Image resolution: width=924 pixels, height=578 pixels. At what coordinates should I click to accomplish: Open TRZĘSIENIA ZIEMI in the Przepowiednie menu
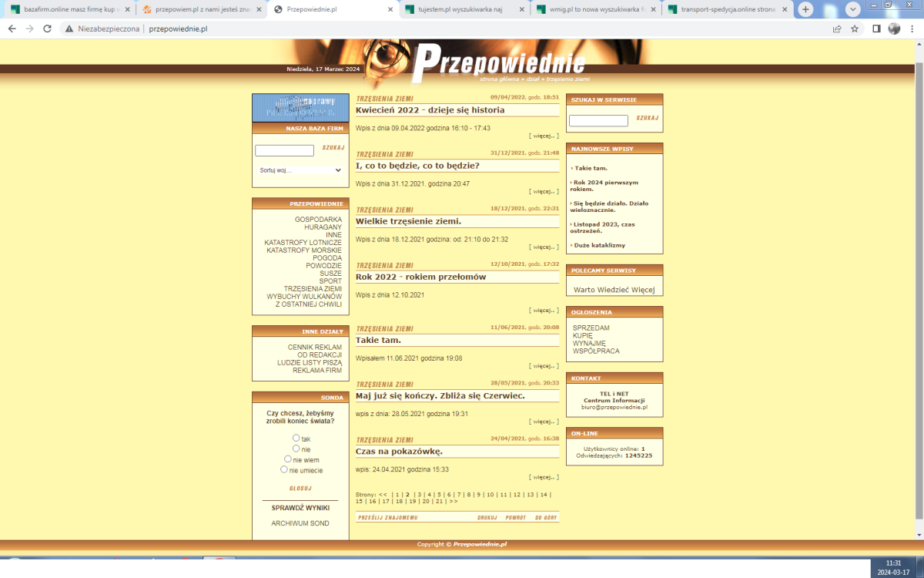[x=313, y=289]
